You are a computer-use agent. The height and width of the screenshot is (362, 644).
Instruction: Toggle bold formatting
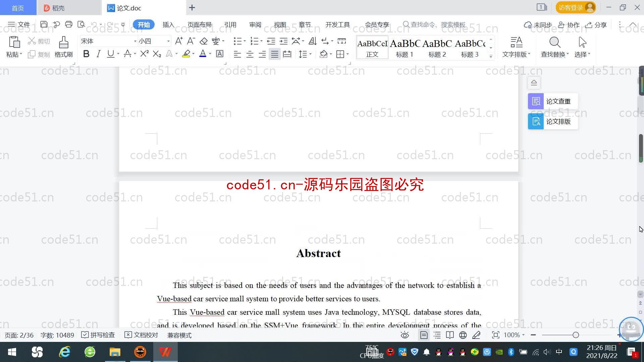(86, 54)
